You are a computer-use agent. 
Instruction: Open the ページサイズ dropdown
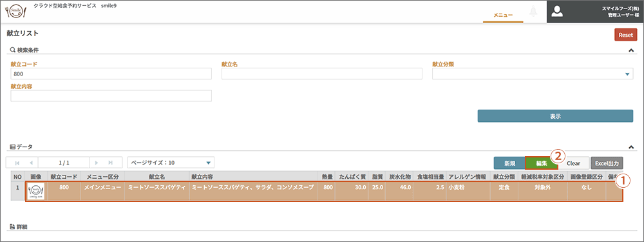[171, 163]
